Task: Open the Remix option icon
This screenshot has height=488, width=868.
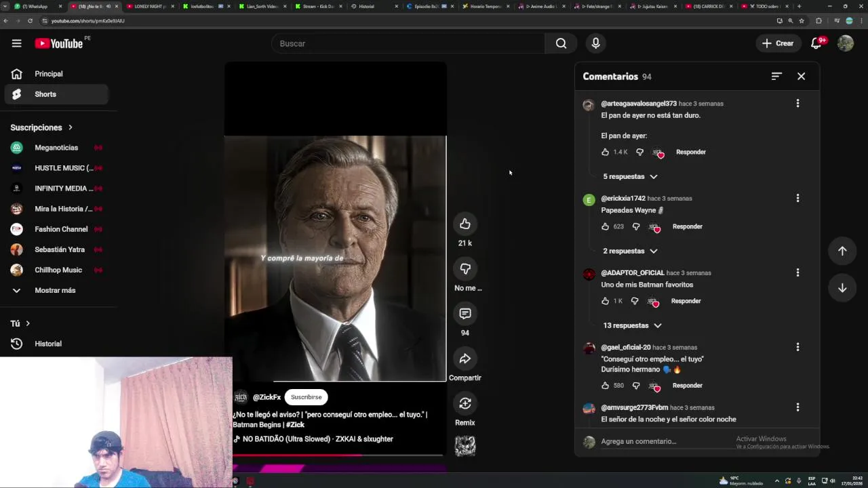Action: (x=465, y=403)
